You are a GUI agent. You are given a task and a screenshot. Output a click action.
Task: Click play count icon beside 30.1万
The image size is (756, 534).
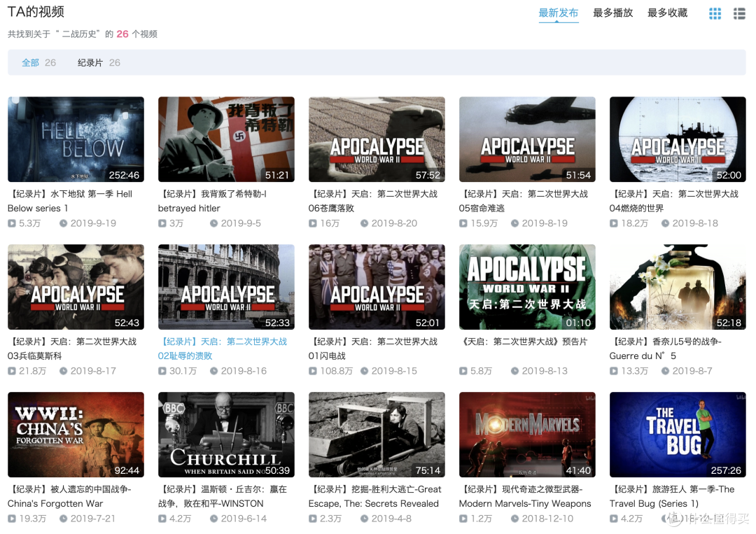[x=162, y=371]
